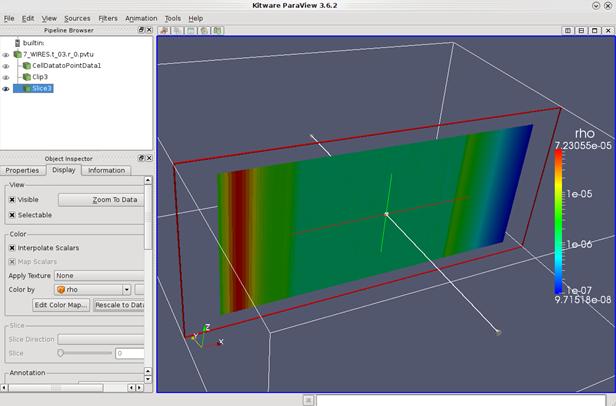Viewport: 616px width, 406px height.
Task: Uncheck the Selectable checkbox
Action: pos(12,215)
